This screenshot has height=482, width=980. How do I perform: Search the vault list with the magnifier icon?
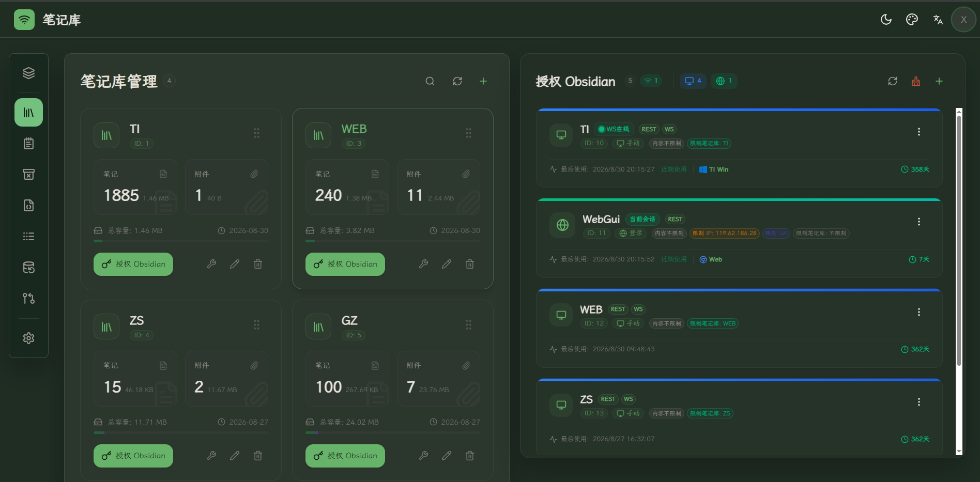430,81
